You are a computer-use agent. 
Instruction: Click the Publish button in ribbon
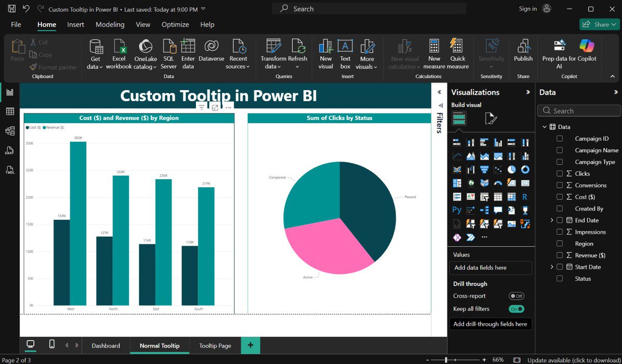(523, 51)
